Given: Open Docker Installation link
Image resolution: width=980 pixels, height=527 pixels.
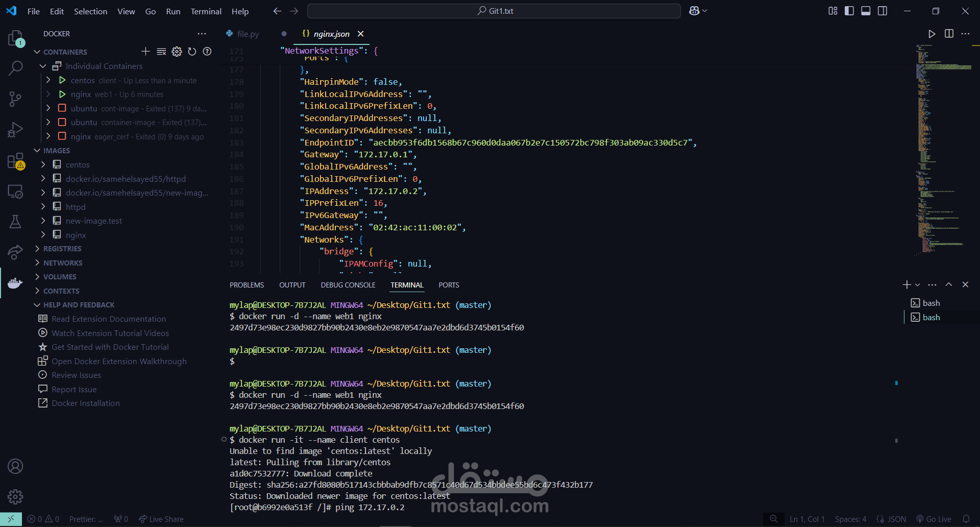Looking at the screenshot, I should pos(86,403).
